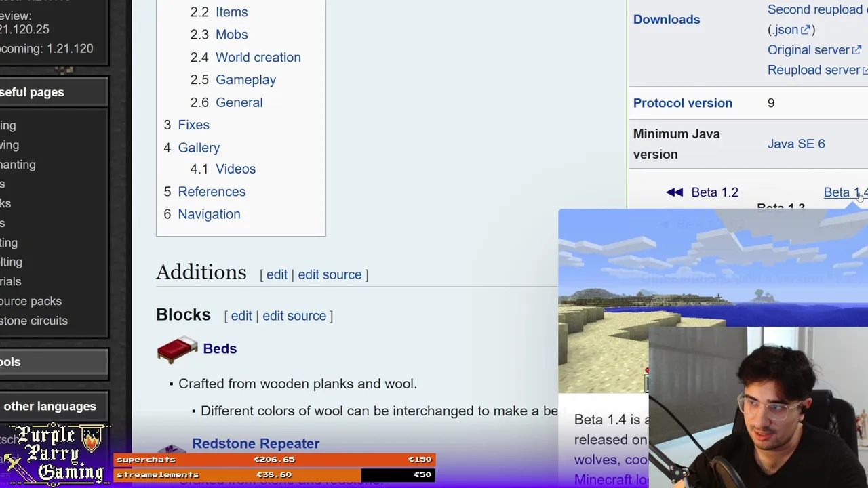Open the Redstone Repeater link
This screenshot has width=868, height=488.
tap(256, 443)
